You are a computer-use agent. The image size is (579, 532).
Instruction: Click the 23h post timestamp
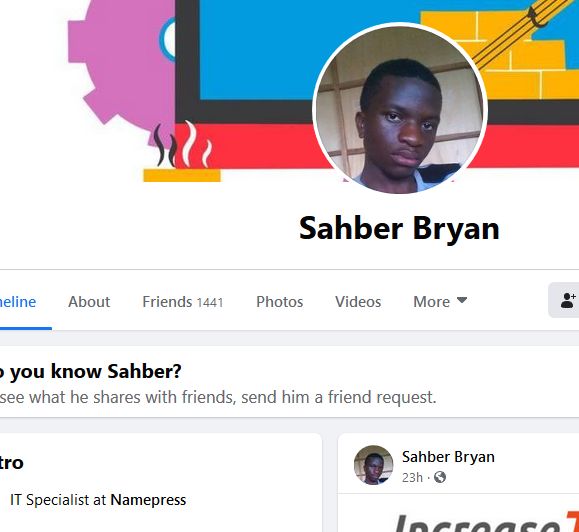(412, 477)
